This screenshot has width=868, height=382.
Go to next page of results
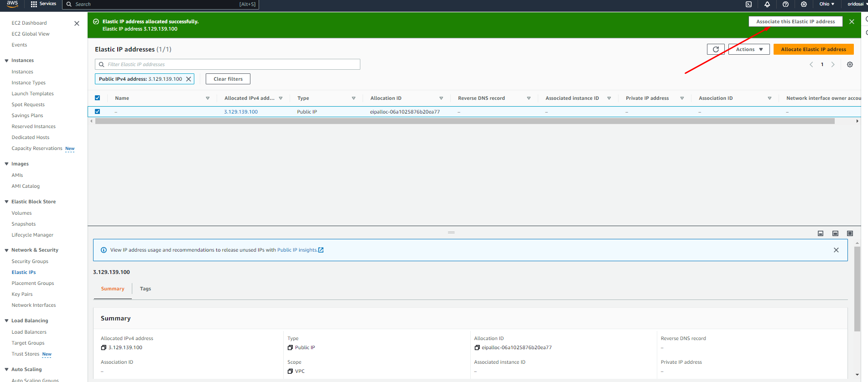point(833,64)
